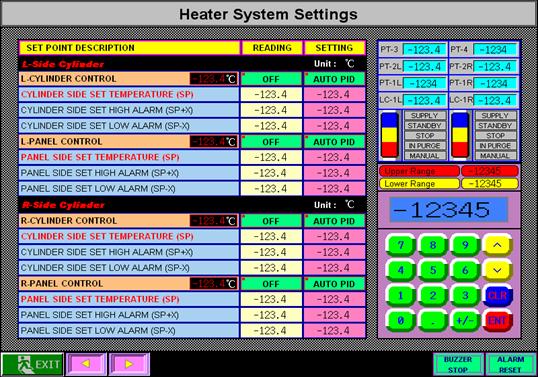The width and height of the screenshot is (538, 377).
Task: Click the PT-3 value readout
Action: pos(424,50)
